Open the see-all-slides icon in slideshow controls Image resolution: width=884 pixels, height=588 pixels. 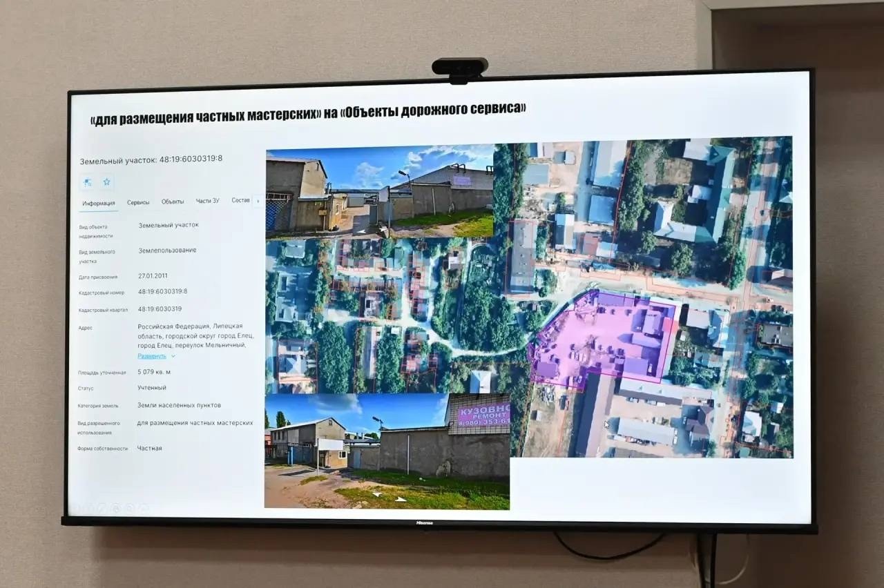coord(115,509)
